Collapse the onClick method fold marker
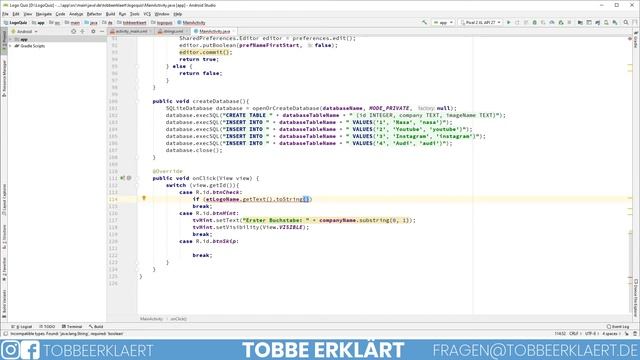Viewport: 640px width, 360px height. pyautogui.click(x=138, y=178)
